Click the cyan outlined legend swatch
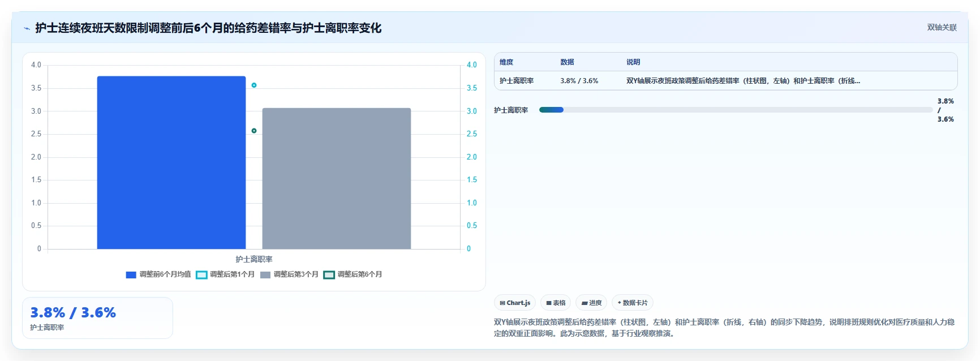Viewport: 980px width, 361px height. pos(201,275)
